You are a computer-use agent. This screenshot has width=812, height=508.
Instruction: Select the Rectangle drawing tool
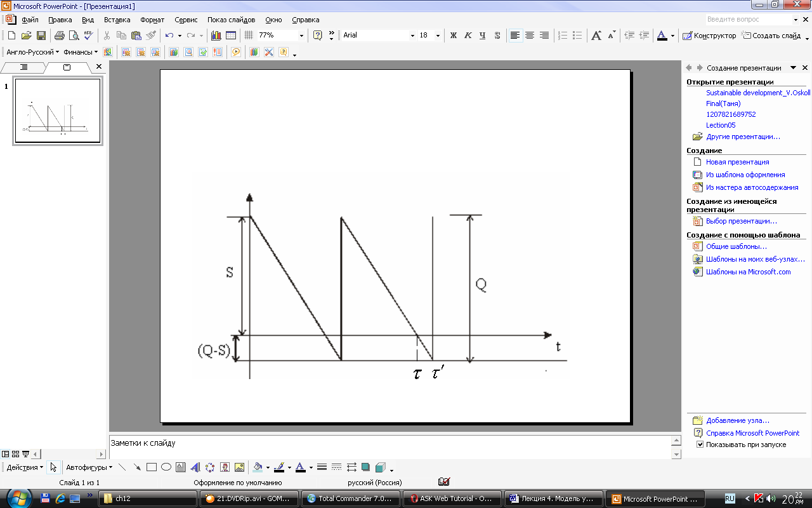(x=152, y=467)
